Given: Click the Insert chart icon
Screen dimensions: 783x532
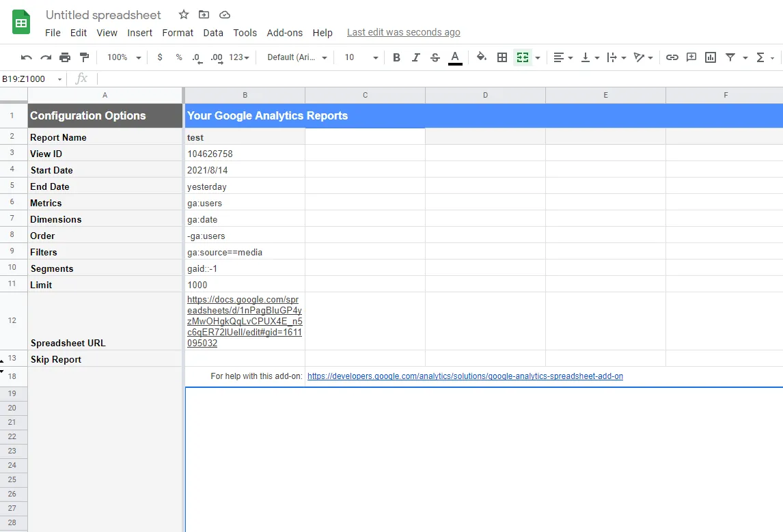Looking at the screenshot, I should click(x=711, y=57).
